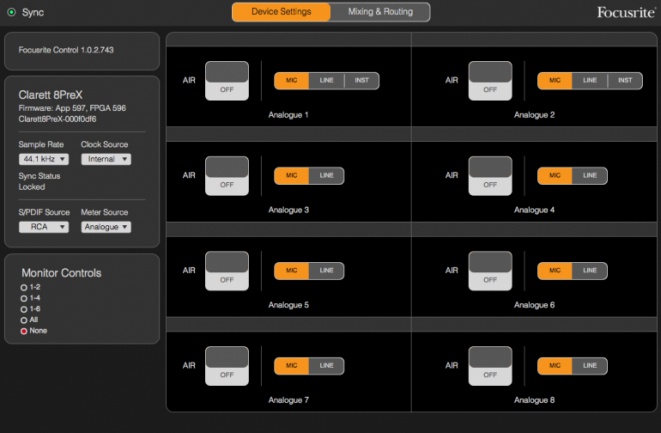Choose LINE for Analogue 3
Screen dimensions: 661x433
pyautogui.click(x=327, y=176)
